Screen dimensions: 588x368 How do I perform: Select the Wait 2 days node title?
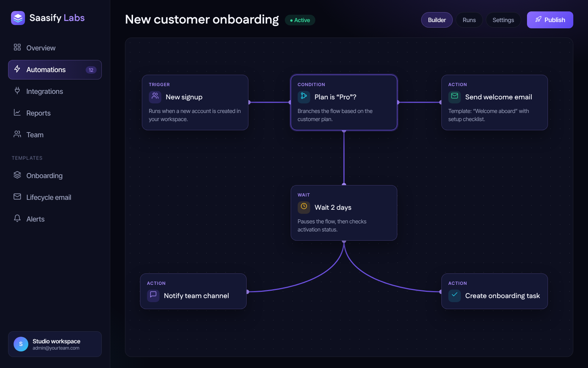pos(333,207)
